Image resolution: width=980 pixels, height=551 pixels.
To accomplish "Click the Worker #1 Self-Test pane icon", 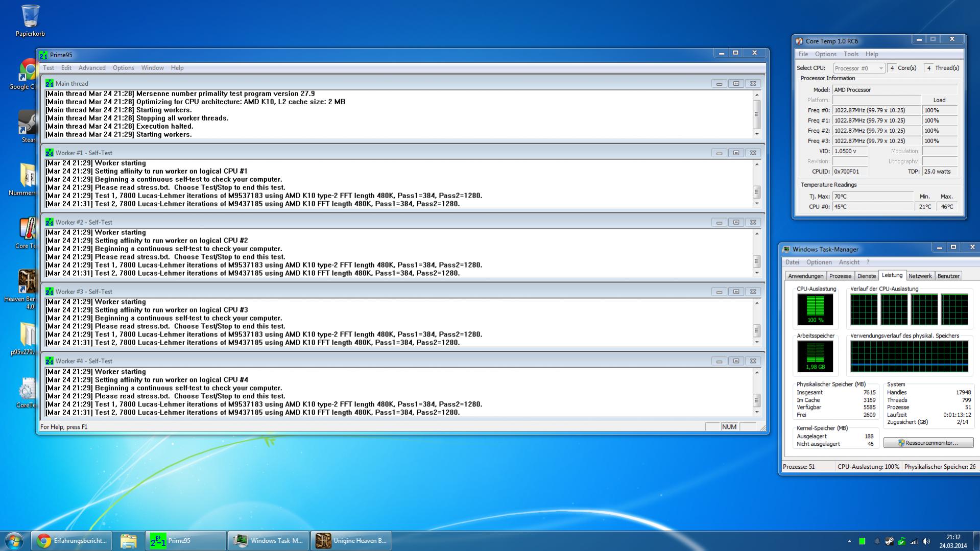I will pos(49,153).
